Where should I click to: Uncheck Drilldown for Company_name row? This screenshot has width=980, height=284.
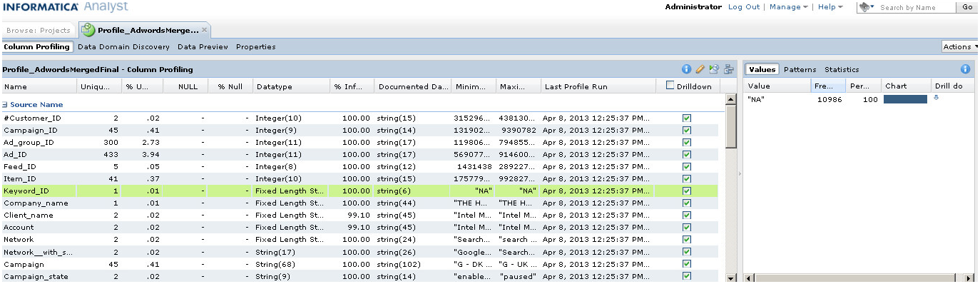click(x=687, y=203)
